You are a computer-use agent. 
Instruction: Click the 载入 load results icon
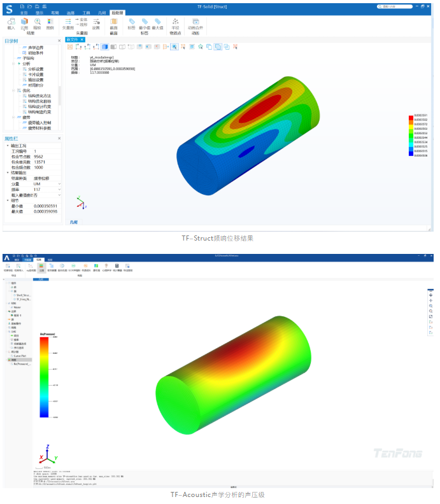11,22
